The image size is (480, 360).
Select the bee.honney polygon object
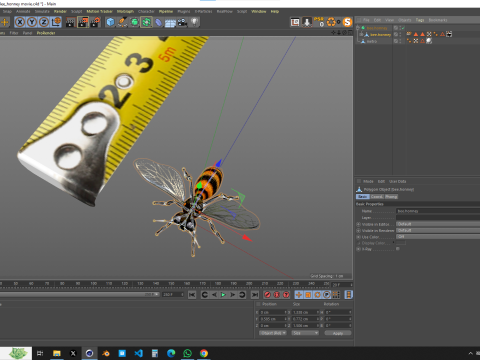click(380, 35)
